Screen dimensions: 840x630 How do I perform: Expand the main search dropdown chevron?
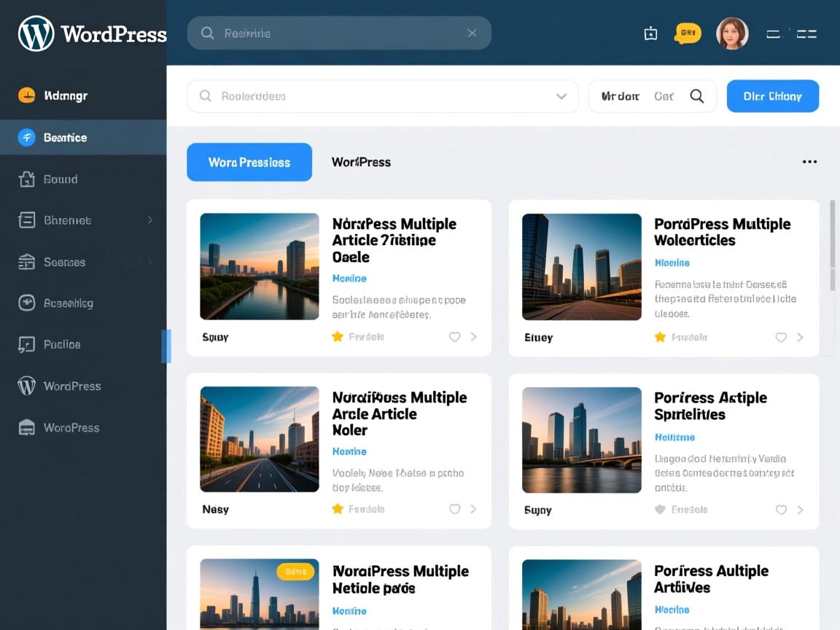coord(561,96)
